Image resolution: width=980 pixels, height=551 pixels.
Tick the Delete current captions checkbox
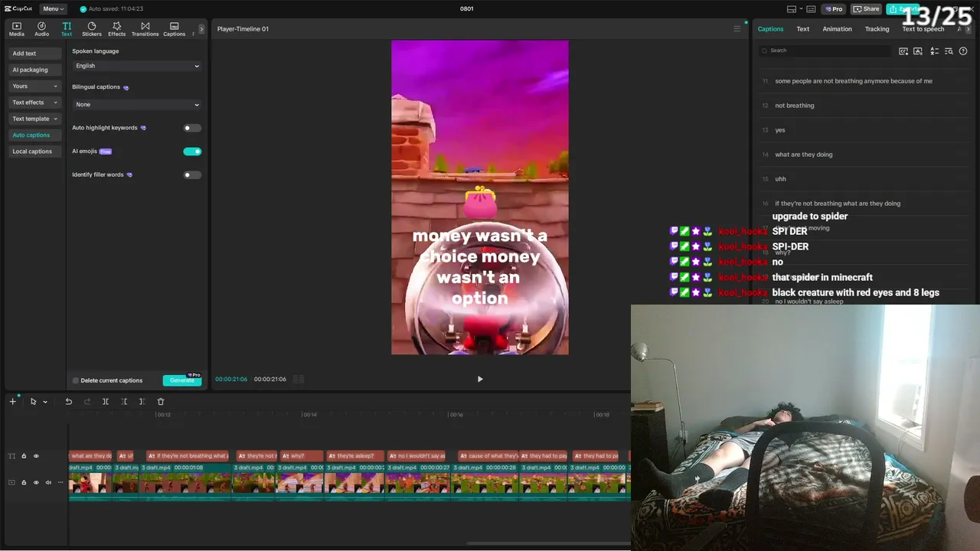tap(76, 380)
